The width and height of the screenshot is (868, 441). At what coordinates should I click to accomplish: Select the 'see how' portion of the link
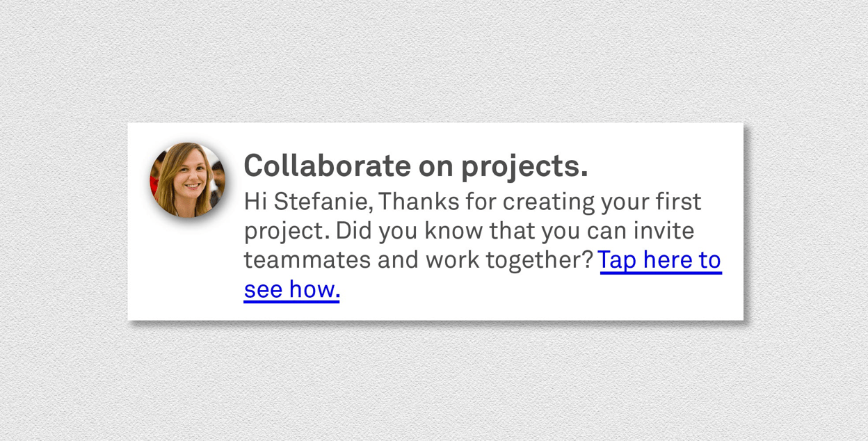(291, 289)
